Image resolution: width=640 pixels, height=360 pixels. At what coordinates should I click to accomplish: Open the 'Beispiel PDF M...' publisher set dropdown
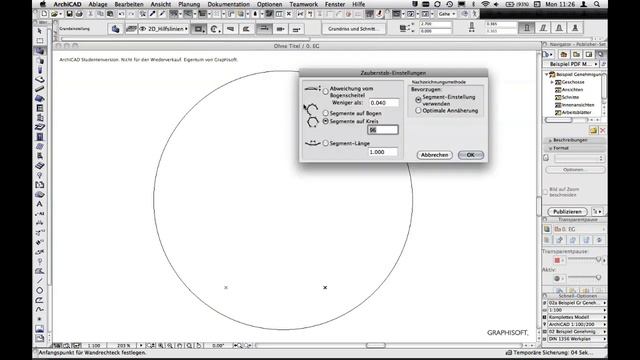coord(571,64)
